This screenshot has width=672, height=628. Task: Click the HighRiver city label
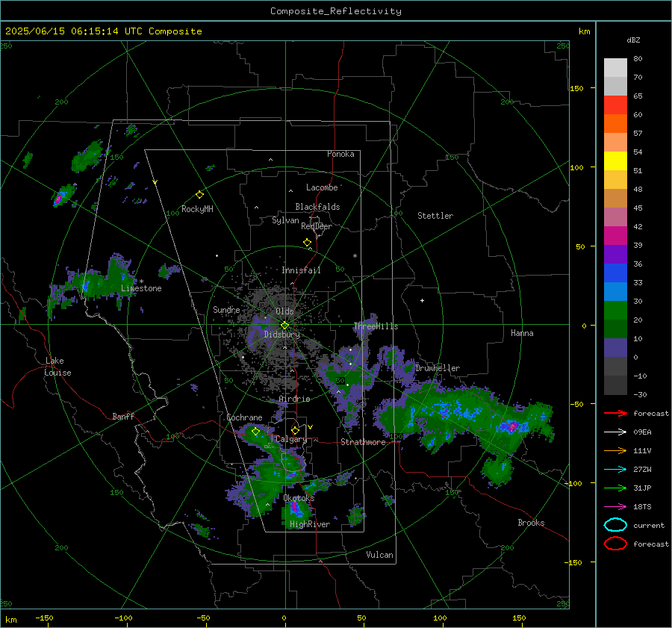coord(310,524)
